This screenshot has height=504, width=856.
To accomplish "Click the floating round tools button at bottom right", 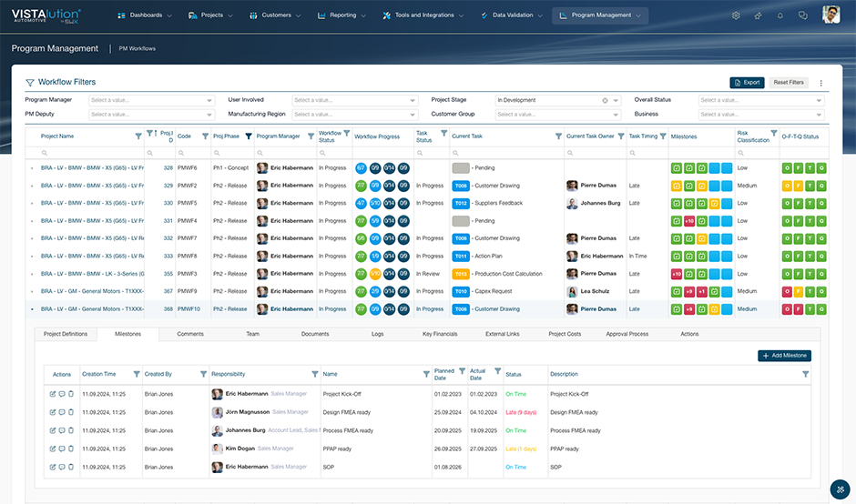I will pyautogui.click(x=841, y=489).
